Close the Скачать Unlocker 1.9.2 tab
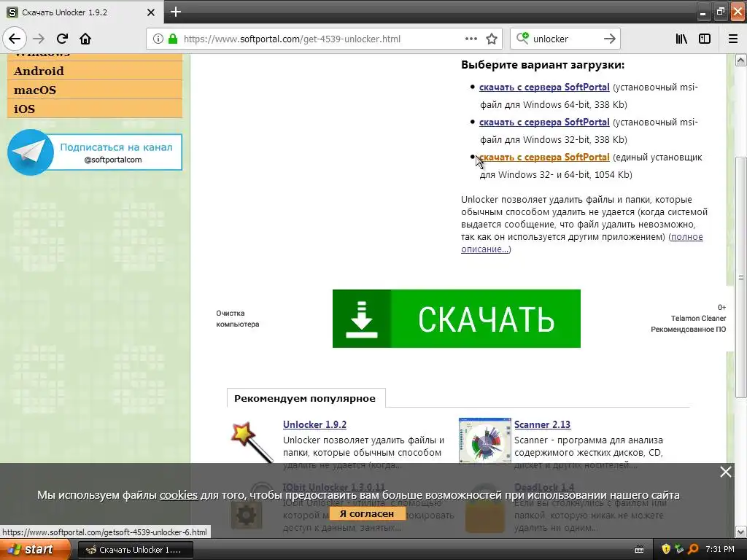Image resolution: width=747 pixels, height=560 pixels. (151, 12)
